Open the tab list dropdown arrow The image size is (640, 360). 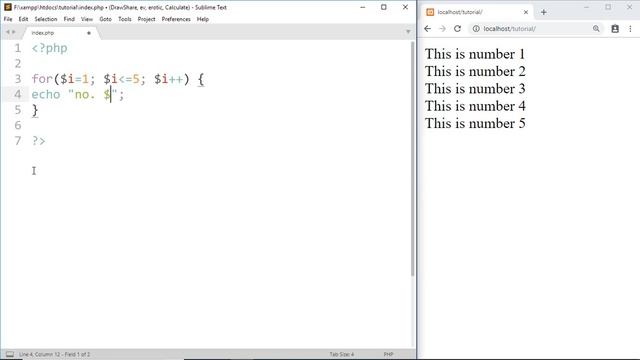coord(408,32)
